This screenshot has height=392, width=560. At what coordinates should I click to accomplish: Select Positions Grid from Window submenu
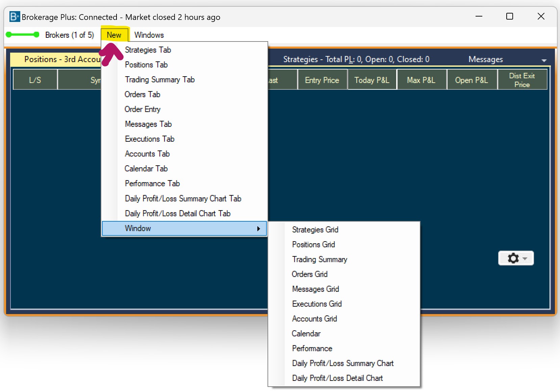313,245
